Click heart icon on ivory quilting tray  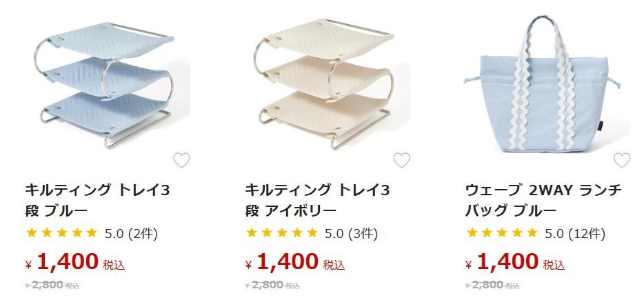point(401,161)
